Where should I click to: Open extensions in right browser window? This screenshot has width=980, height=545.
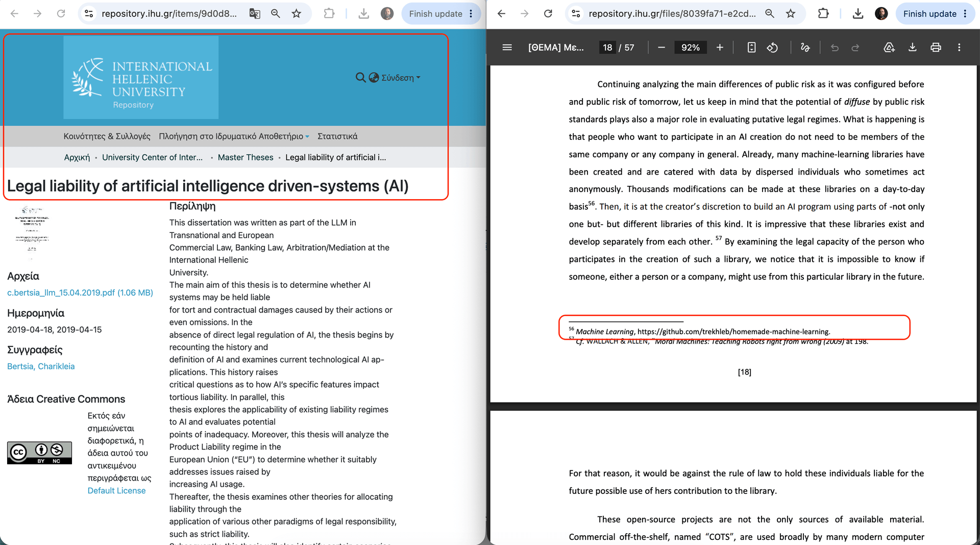823,14
